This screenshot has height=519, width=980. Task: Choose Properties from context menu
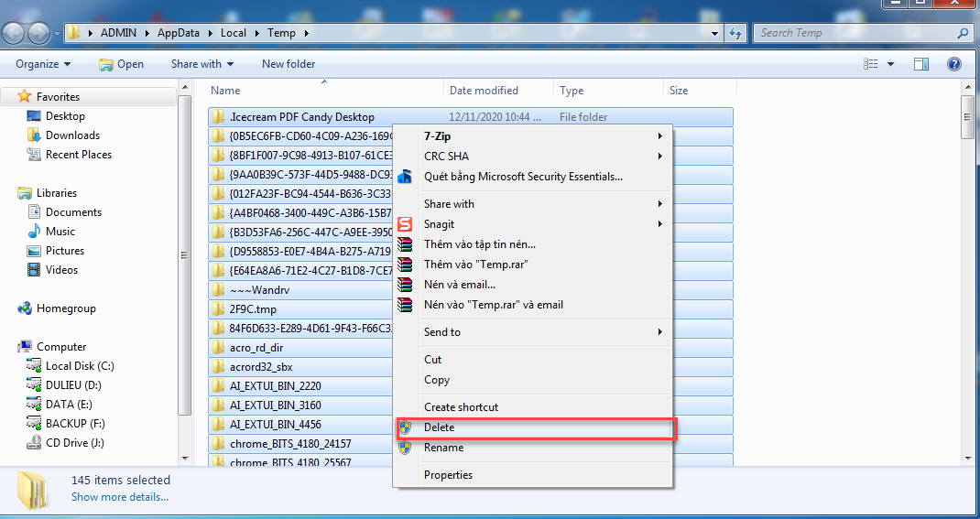click(532, 475)
